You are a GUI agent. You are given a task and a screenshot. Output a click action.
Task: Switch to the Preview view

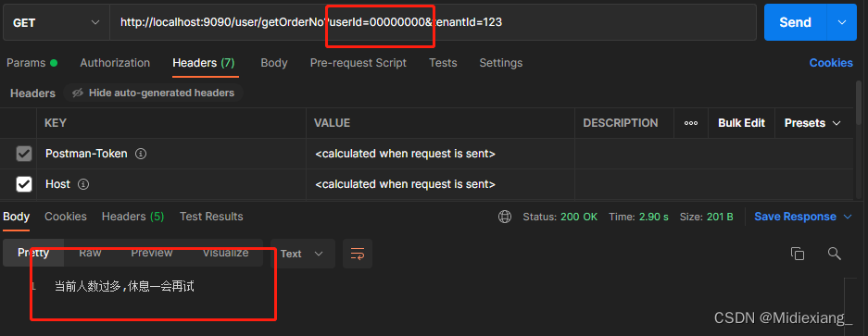pos(152,253)
